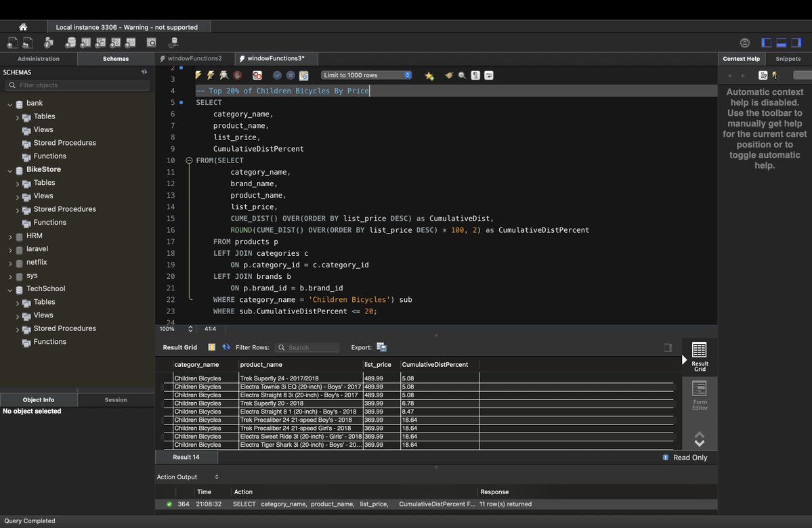Image resolution: width=812 pixels, height=528 pixels.
Task: Create a new view icon
Action: 100,43
